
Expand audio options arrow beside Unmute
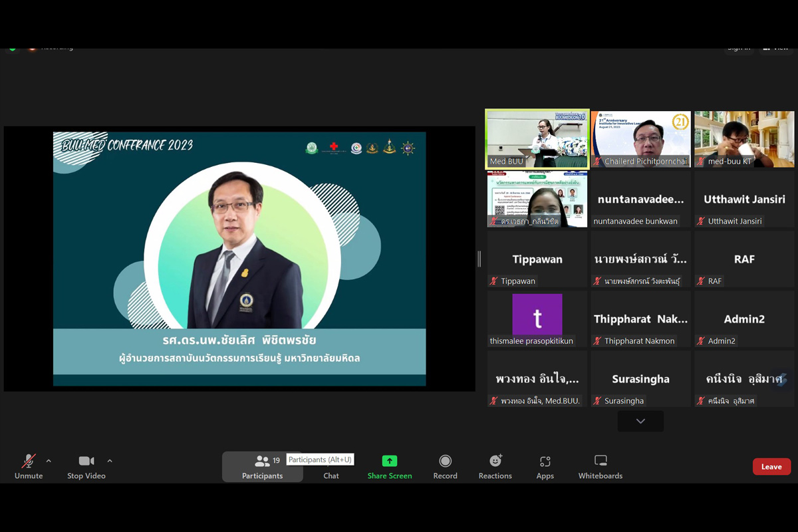click(49, 461)
